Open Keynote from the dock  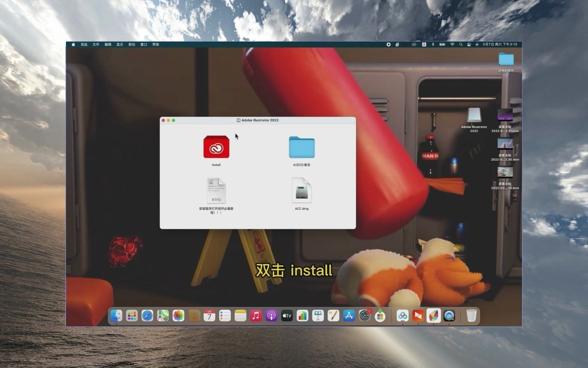(318, 316)
